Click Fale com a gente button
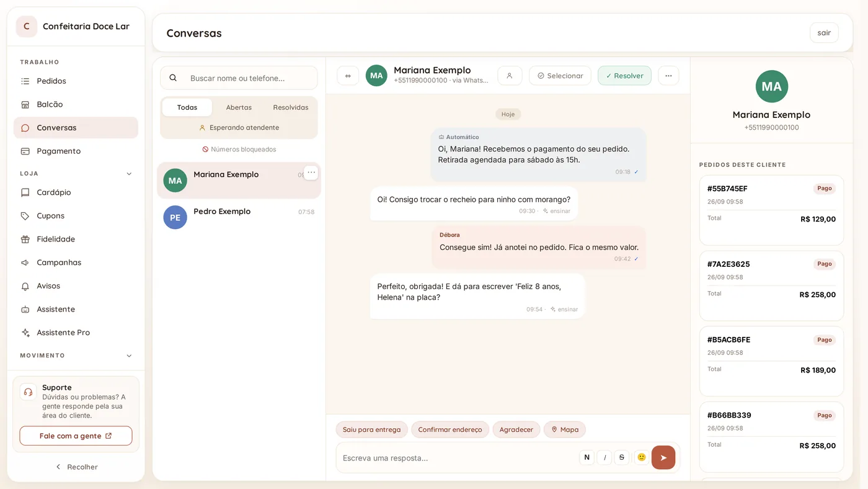 click(x=76, y=436)
